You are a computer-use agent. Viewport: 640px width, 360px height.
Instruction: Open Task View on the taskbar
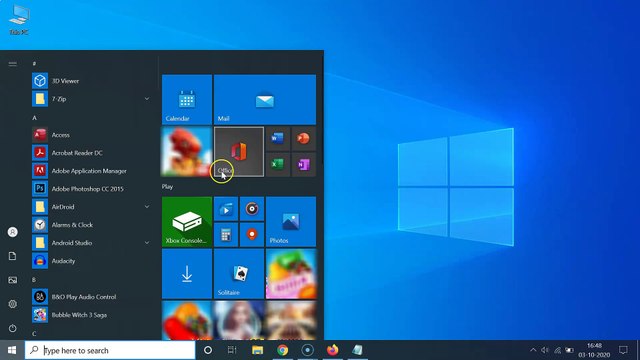pyautogui.click(x=232, y=350)
